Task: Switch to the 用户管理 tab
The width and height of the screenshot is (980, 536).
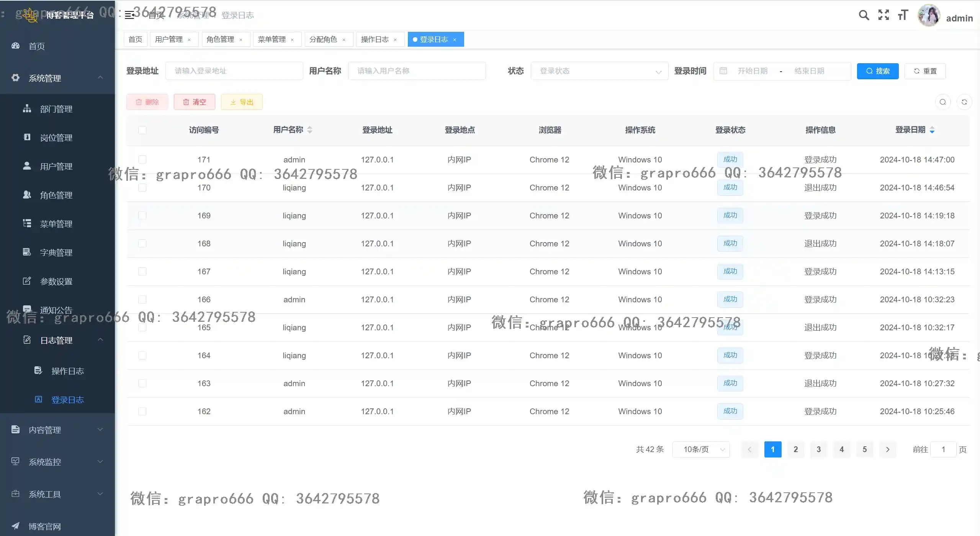Action: (169, 39)
